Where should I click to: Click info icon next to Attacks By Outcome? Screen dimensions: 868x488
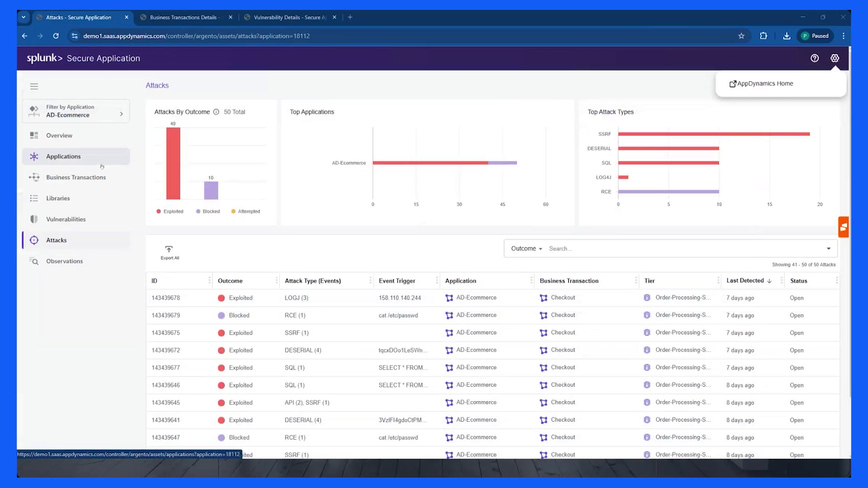pos(216,112)
